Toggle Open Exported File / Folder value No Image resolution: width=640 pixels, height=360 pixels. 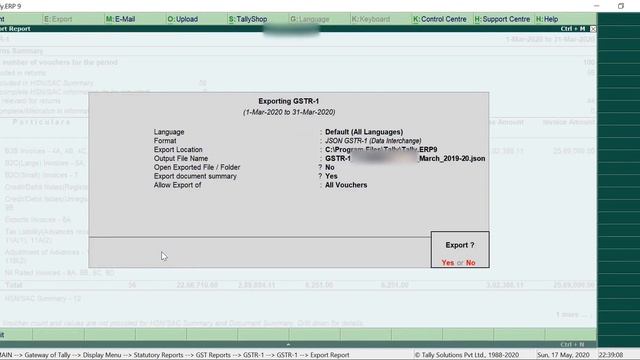point(329,167)
